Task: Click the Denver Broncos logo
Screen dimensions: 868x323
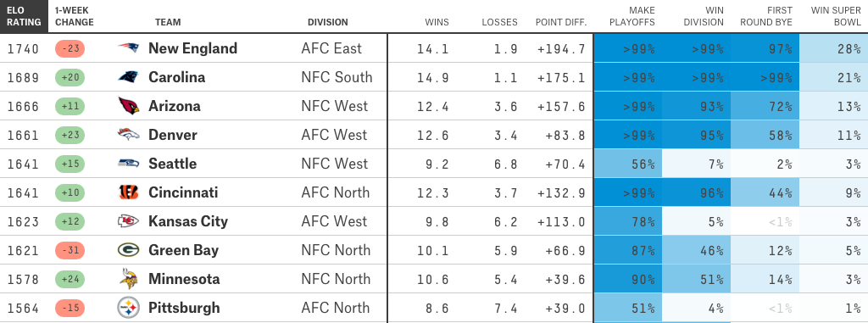Action: tap(128, 135)
